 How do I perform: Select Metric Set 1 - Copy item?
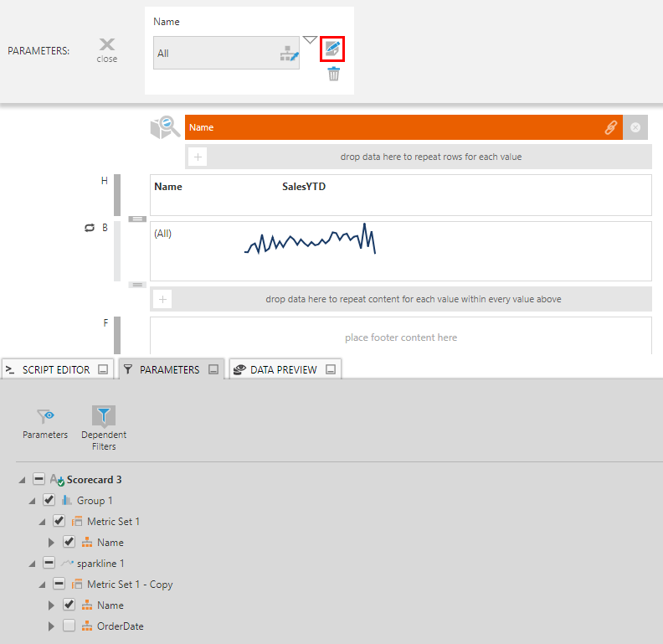pyautogui.click(x=130, y=585)
